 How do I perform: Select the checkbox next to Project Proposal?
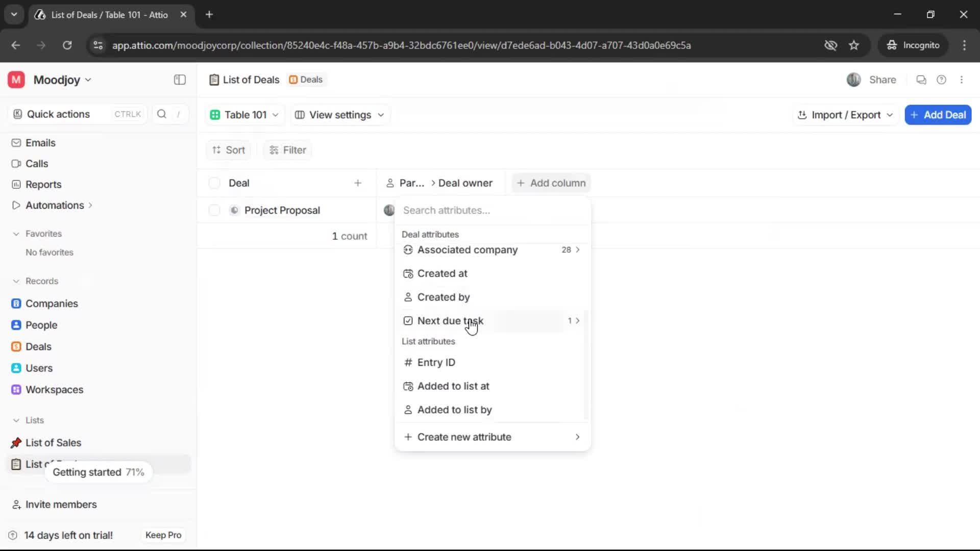(x=214, y=210)
